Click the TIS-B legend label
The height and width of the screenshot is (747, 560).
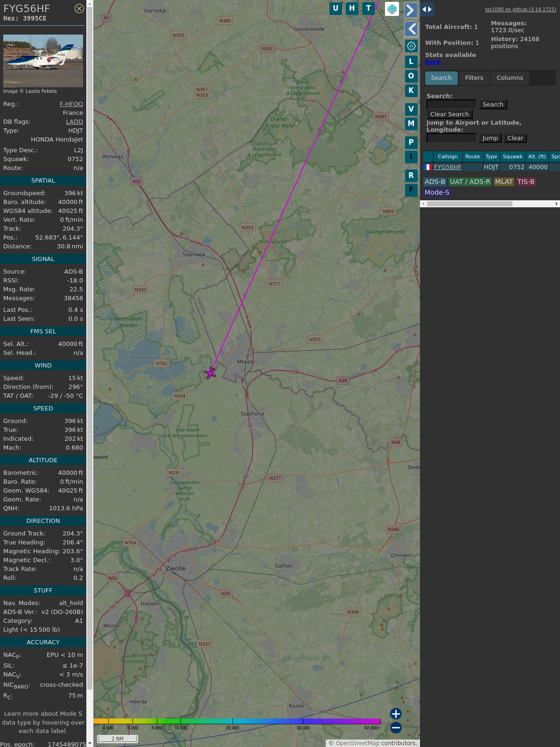pyautogui.click(x=526, y=182)
